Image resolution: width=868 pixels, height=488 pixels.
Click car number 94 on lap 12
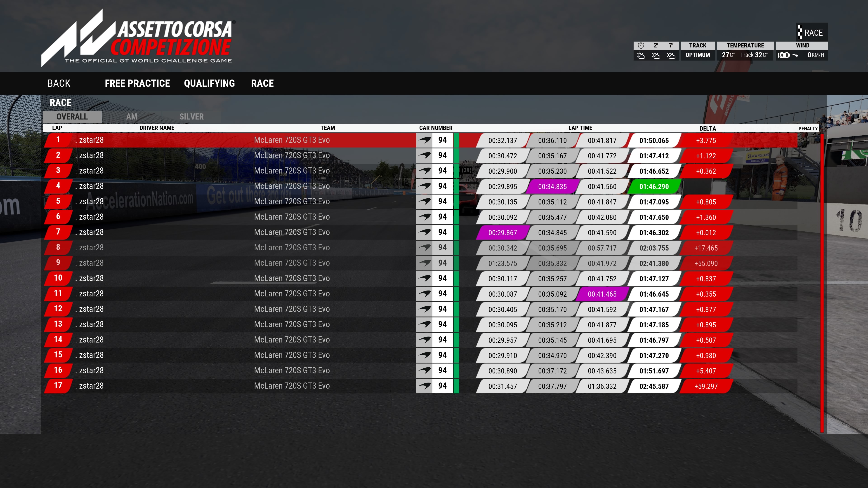(x=442, y=309)
